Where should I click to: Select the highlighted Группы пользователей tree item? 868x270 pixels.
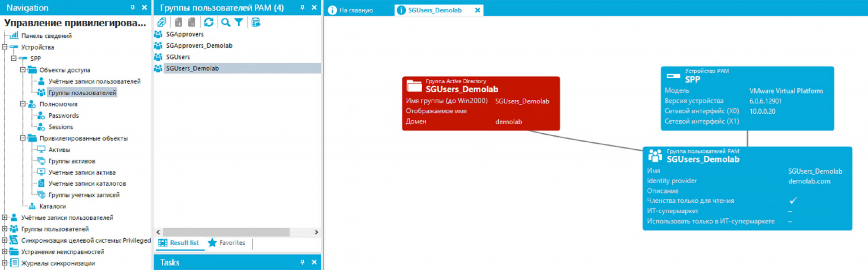(x=82, y=92)
